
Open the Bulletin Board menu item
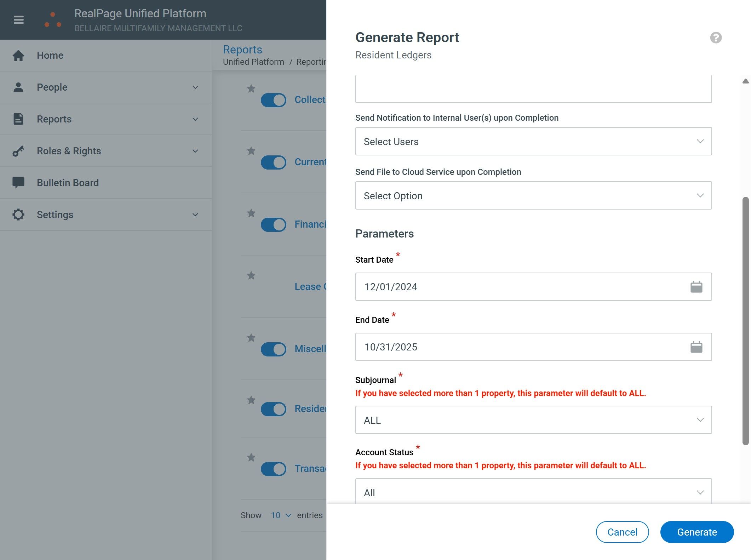68,183
